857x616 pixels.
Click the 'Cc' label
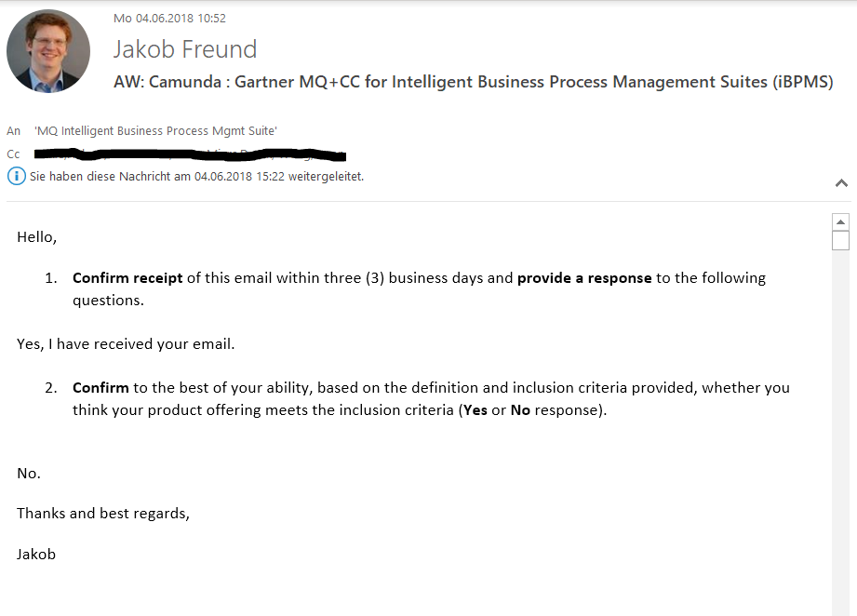point(13,154)
